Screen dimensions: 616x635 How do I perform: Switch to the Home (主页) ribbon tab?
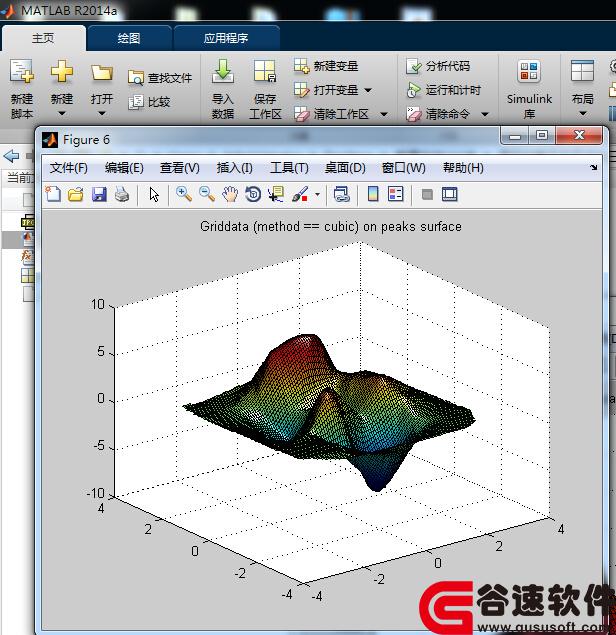[x=43, y=38]
